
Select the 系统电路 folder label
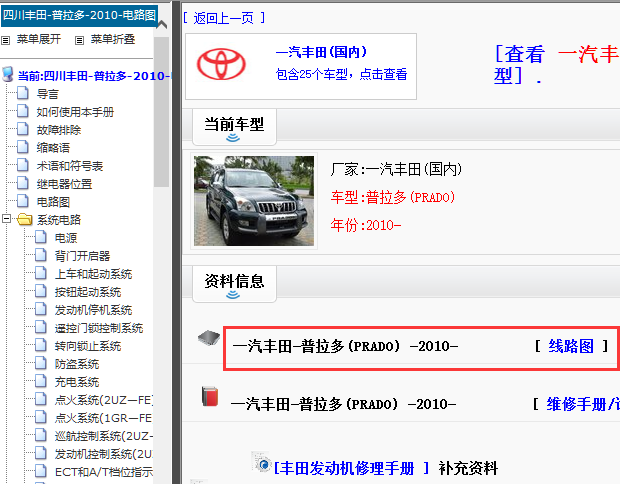point(59,220)
